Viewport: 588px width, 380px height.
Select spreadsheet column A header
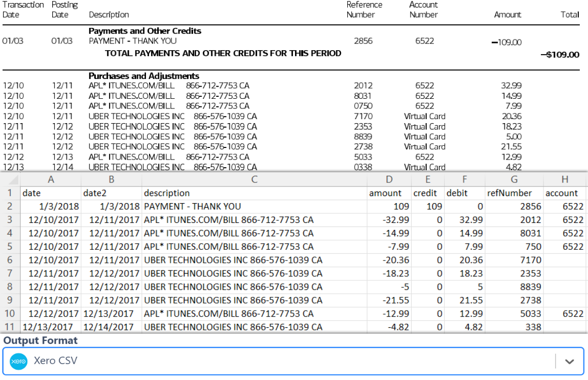[x=51, y=179]
